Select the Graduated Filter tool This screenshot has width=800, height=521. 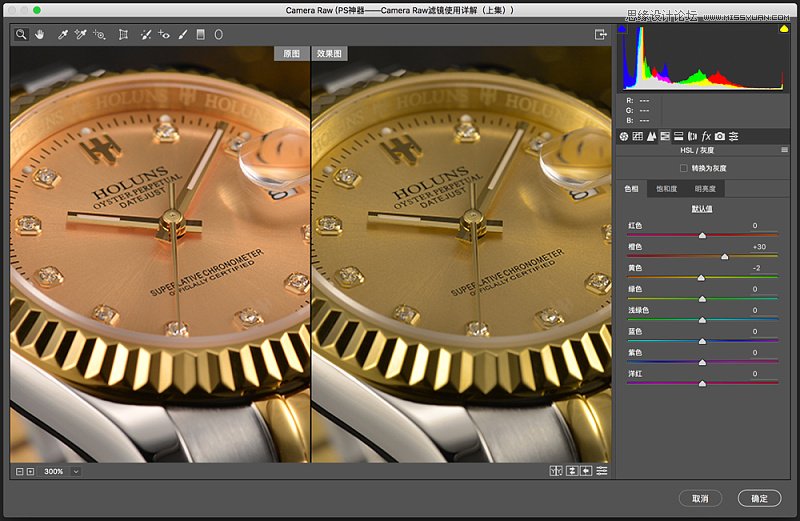(x=201, y=35)
